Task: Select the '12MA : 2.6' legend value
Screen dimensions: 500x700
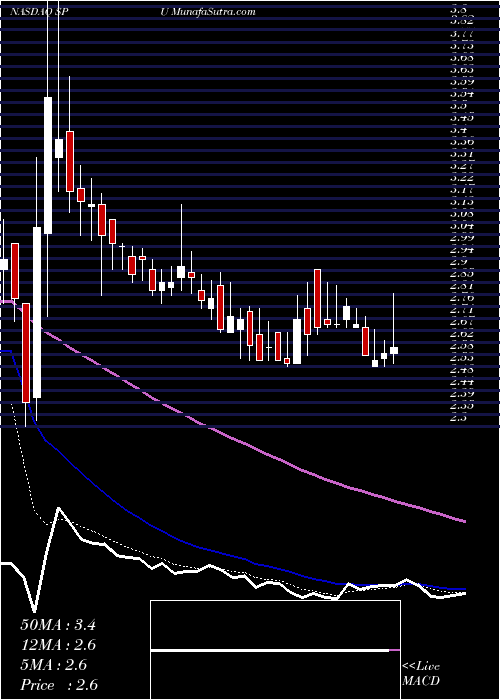Action: 59,645
